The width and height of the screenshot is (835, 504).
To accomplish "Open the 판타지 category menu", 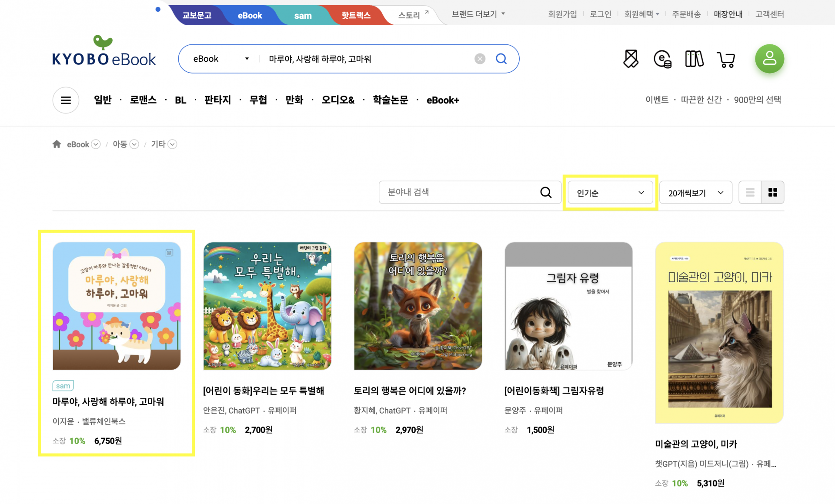I will click(x=217, y=100).
